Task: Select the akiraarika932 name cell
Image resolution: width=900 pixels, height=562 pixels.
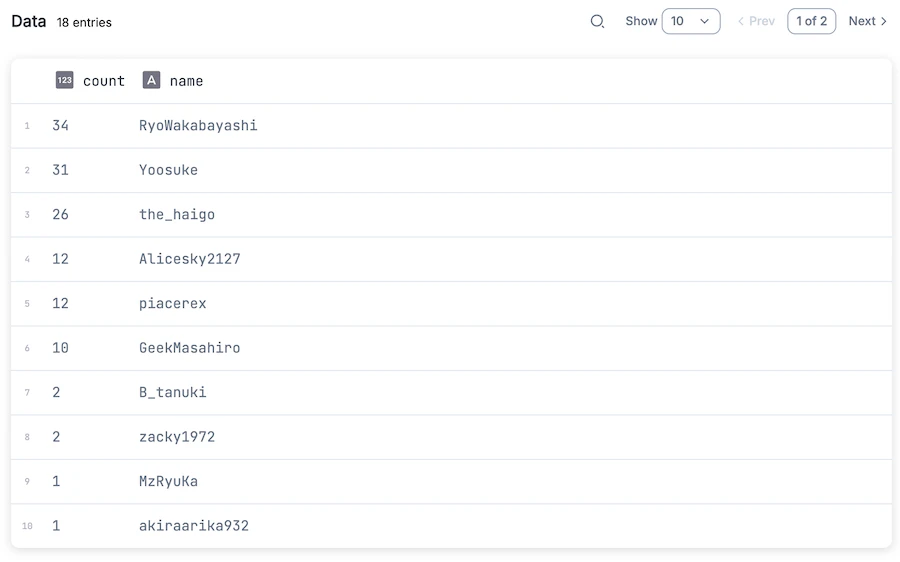Action: point(193,526)
